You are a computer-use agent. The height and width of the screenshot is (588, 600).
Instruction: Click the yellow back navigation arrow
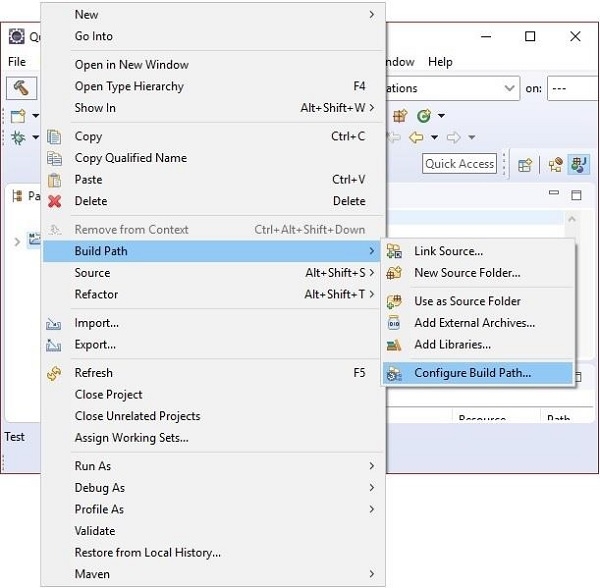pos(416,137)
